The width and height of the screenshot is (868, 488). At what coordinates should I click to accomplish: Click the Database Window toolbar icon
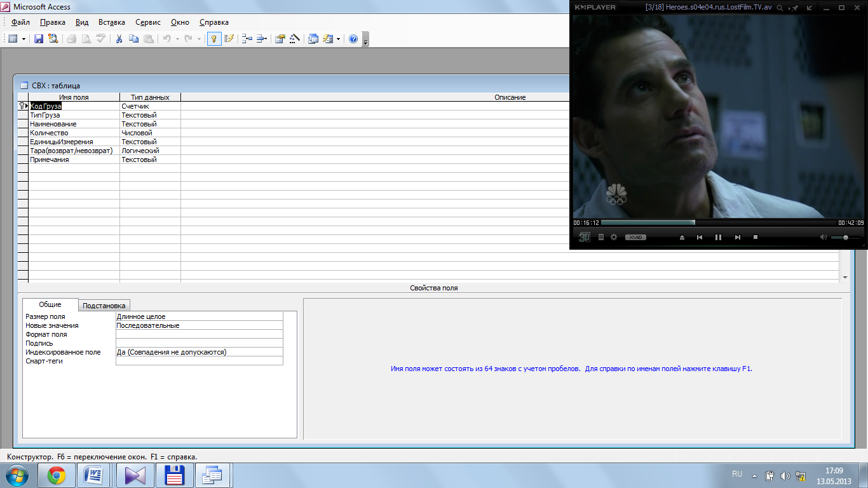pos(313,39)
